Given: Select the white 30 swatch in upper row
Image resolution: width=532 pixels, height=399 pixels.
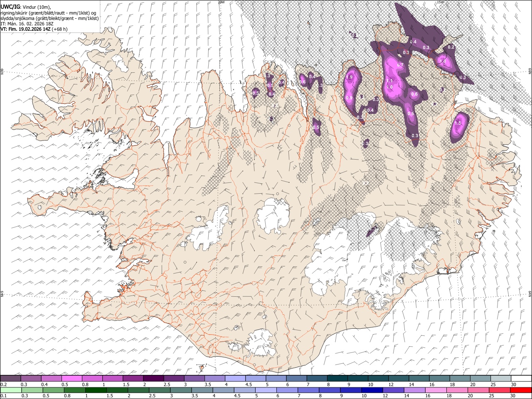Looking at the screenshot, I should click(x=522, y=378).
